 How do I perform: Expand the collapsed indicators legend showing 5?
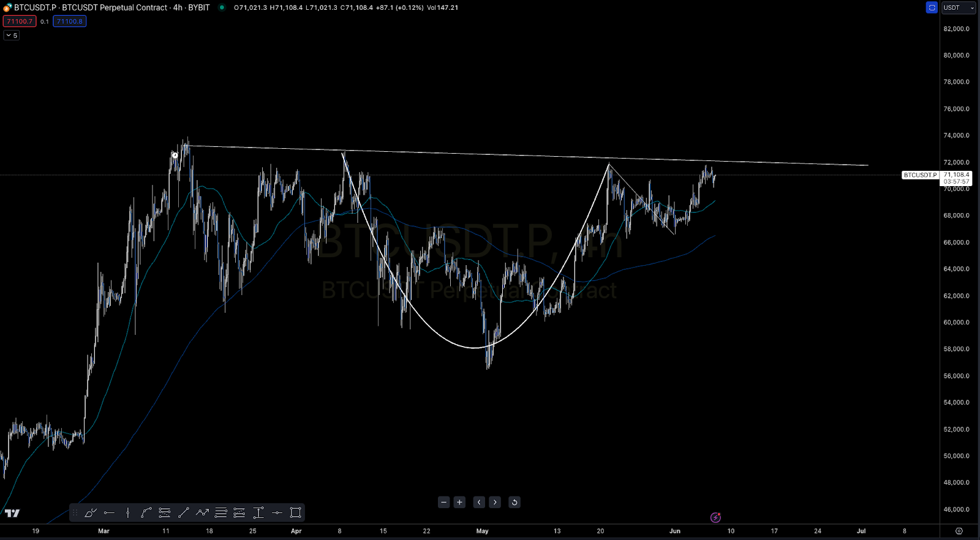tap(12, 36)
